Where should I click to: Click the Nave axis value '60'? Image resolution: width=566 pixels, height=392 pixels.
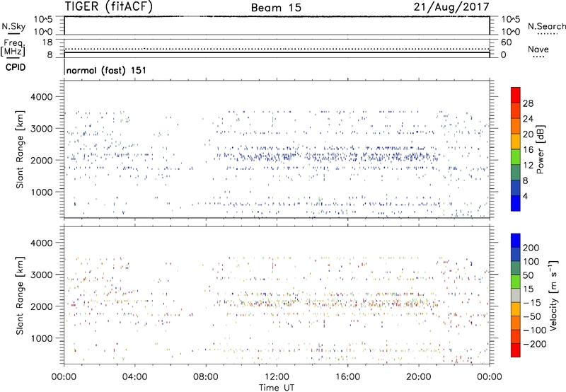pos(507,42)
